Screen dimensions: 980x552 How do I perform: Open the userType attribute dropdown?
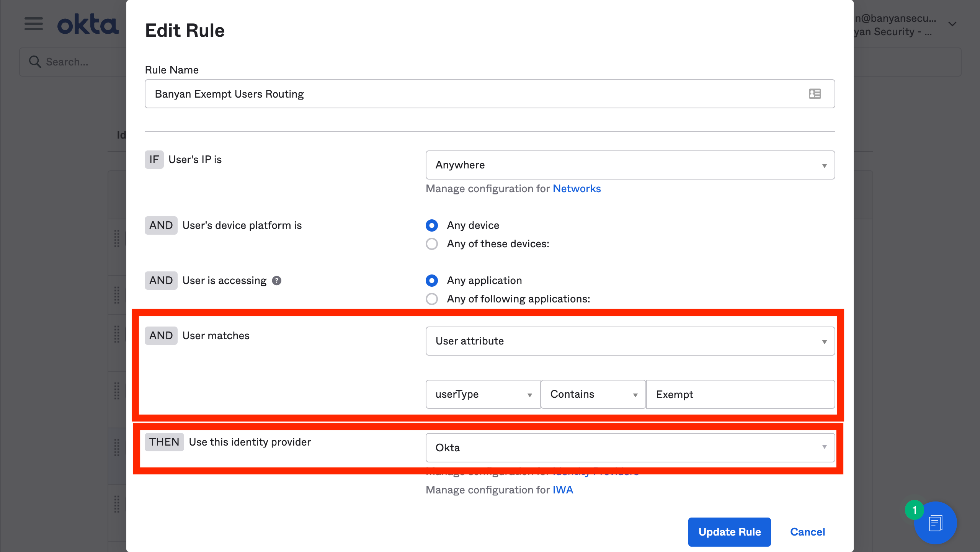click(483, 394)
